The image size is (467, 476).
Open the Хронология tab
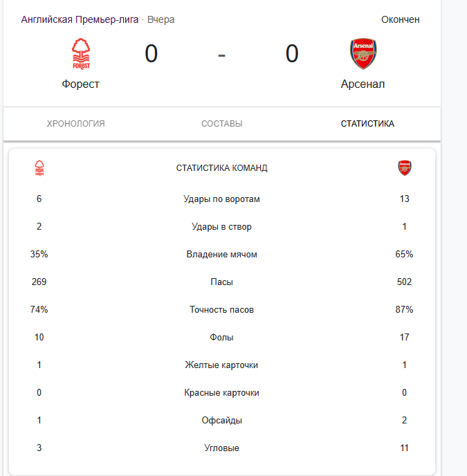[x=75, y=124]
